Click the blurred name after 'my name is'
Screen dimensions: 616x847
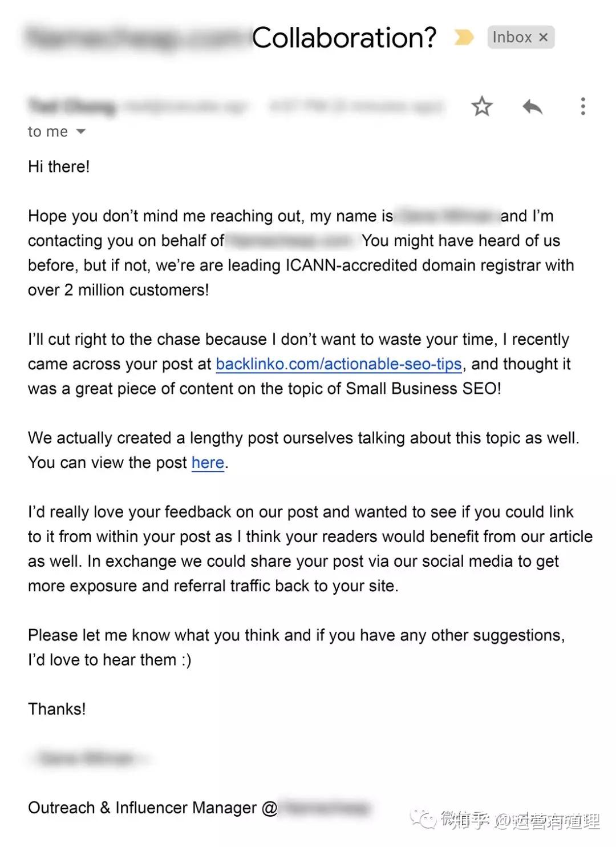(x=447, y=216)
